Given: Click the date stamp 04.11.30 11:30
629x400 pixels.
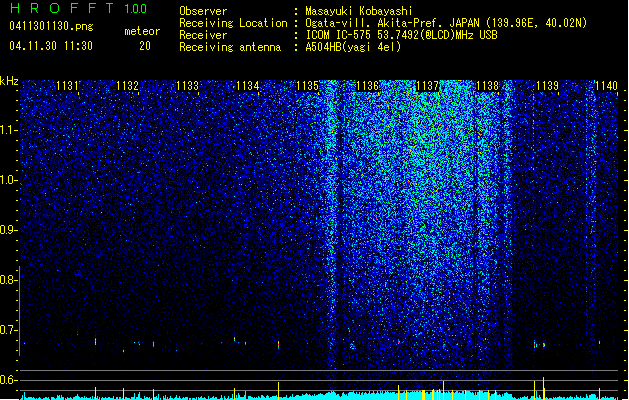Looking at the screenshot, I should (51, 46).
